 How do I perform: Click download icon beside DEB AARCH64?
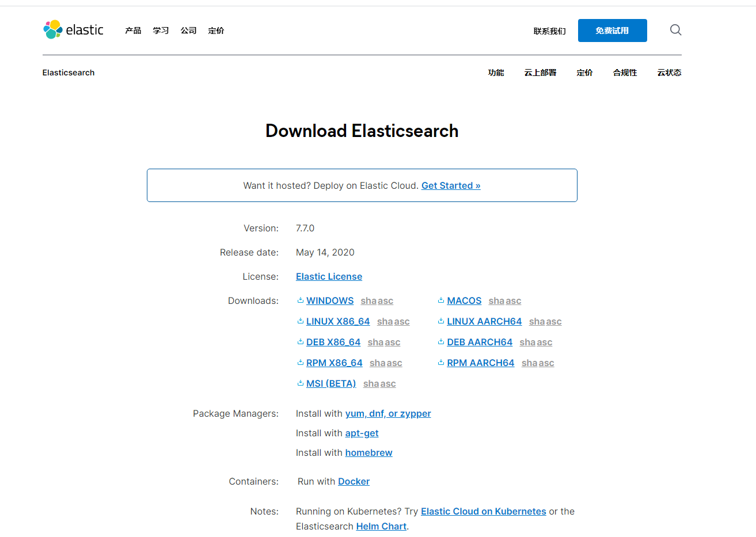(x=441, y=341)
